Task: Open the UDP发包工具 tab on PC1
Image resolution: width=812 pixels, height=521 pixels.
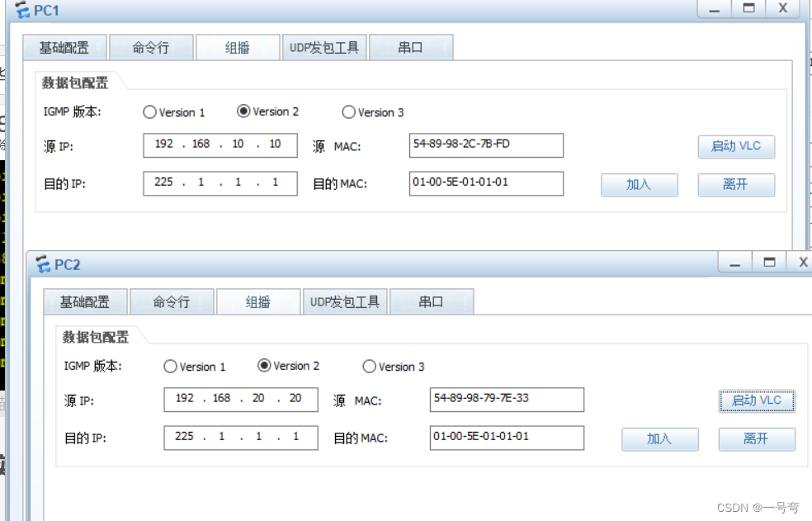Action: [x=324, y=47]
